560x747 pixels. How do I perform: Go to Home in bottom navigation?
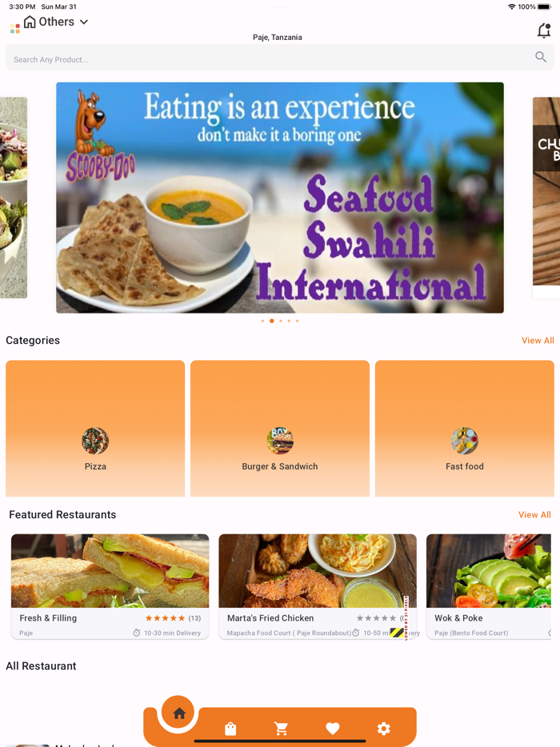(x=178, y=713)
